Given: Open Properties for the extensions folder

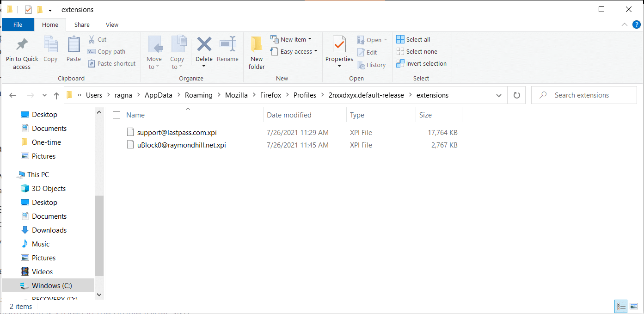Looking at the screenshot, I should (x=339, y=51).
